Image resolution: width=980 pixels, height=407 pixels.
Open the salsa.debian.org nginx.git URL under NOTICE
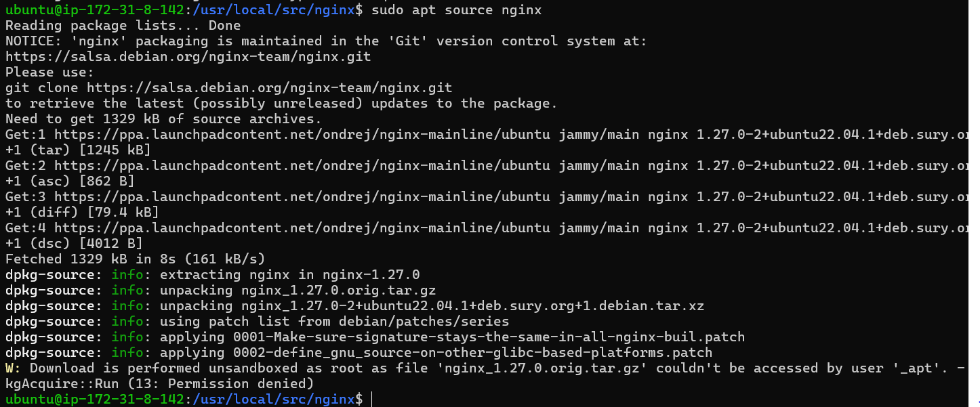(x=188, y=57)
